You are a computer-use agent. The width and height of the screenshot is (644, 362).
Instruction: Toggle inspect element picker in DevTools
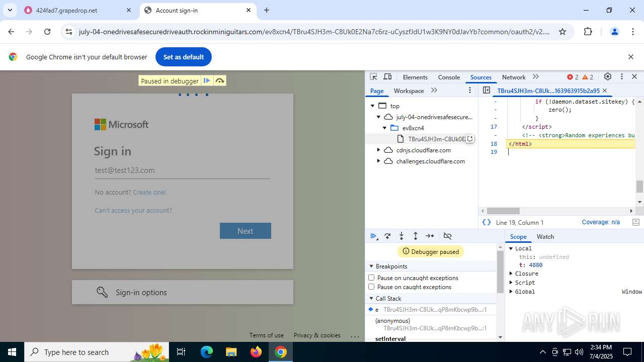pyautogui.click(x=373, y=77)
